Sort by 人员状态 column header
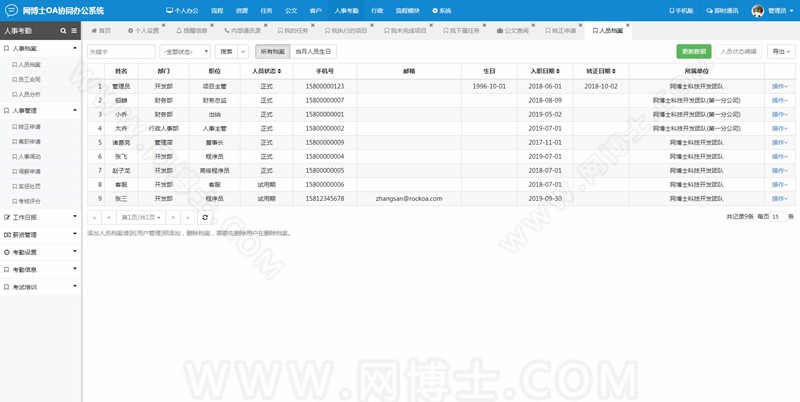This screenshot has width=800, height=402. (x=266, y=71)
